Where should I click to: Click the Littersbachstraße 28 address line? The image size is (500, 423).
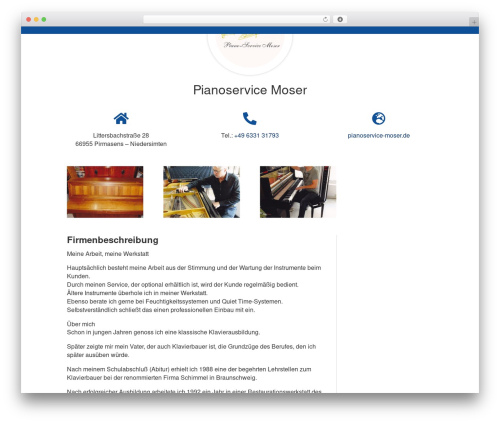121,135
